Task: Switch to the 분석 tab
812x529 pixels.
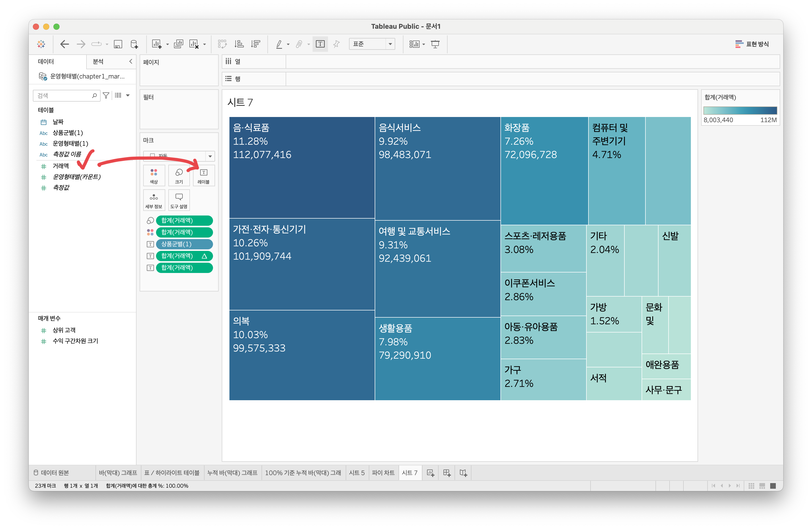Action: tap(98, 61)
